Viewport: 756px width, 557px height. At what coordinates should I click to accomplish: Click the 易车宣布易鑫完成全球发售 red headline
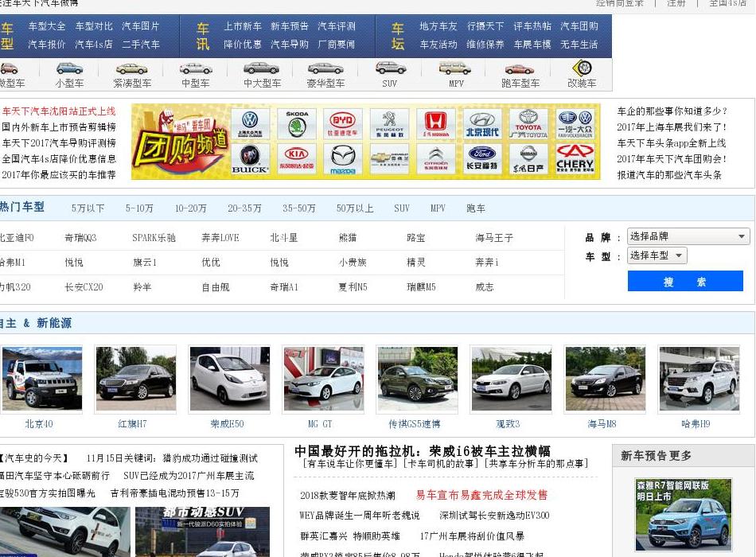(x=481, y=495)
